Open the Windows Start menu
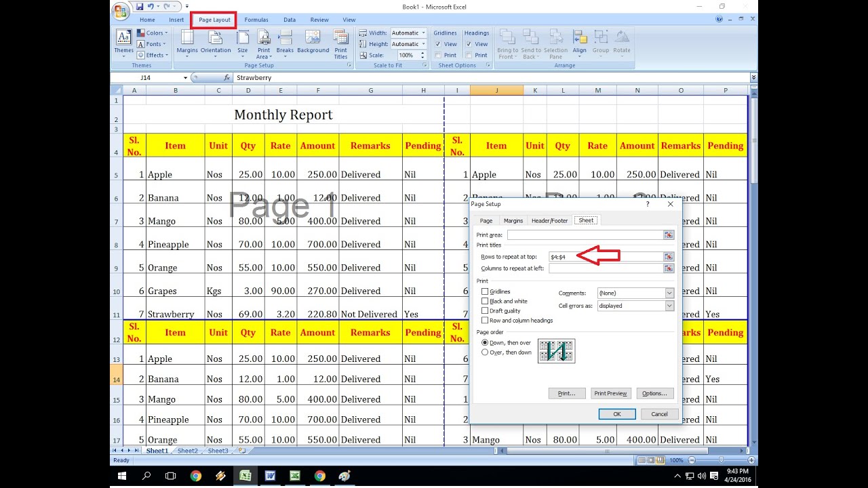 pyautogui.click(x=122, y=476)
